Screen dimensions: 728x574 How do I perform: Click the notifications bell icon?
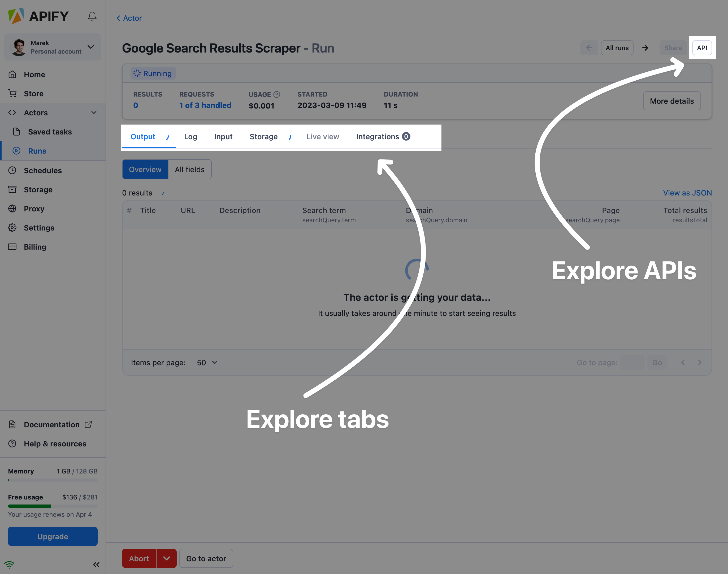click(x=92, y=16)
